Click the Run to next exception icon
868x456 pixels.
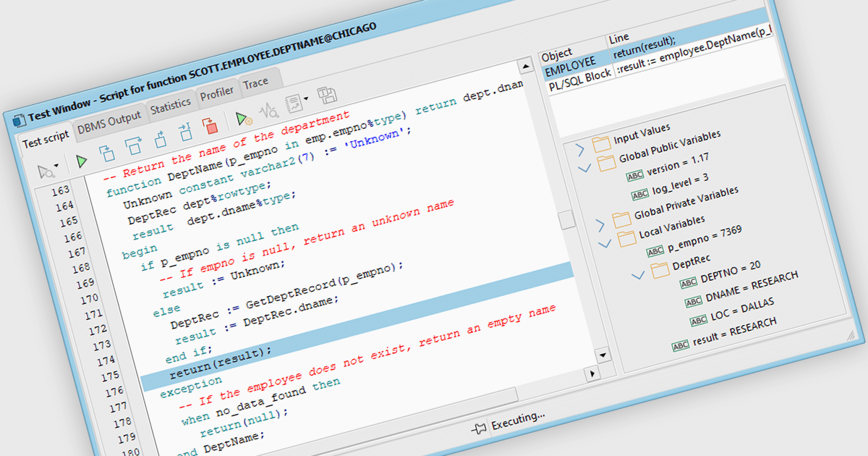pyautogui.click(x=184, y=130)
